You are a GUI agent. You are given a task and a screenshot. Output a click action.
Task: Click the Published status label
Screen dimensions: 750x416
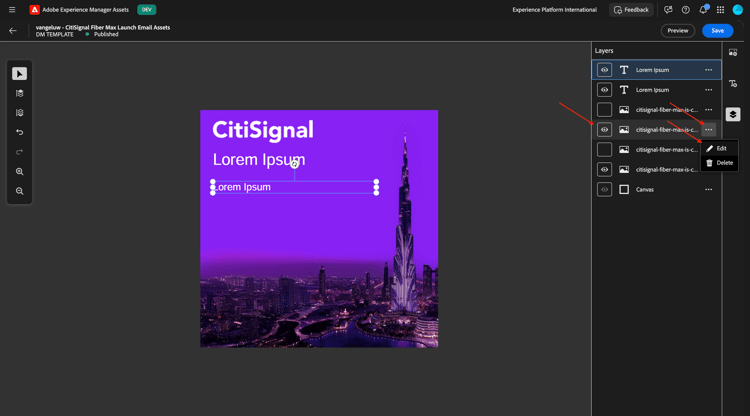[x=106, y=34]
